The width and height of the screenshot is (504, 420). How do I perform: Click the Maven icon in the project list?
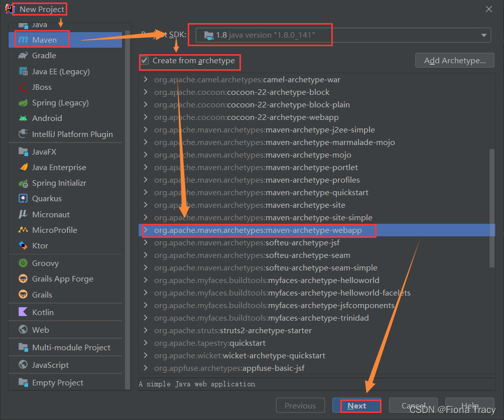[23, 40]
